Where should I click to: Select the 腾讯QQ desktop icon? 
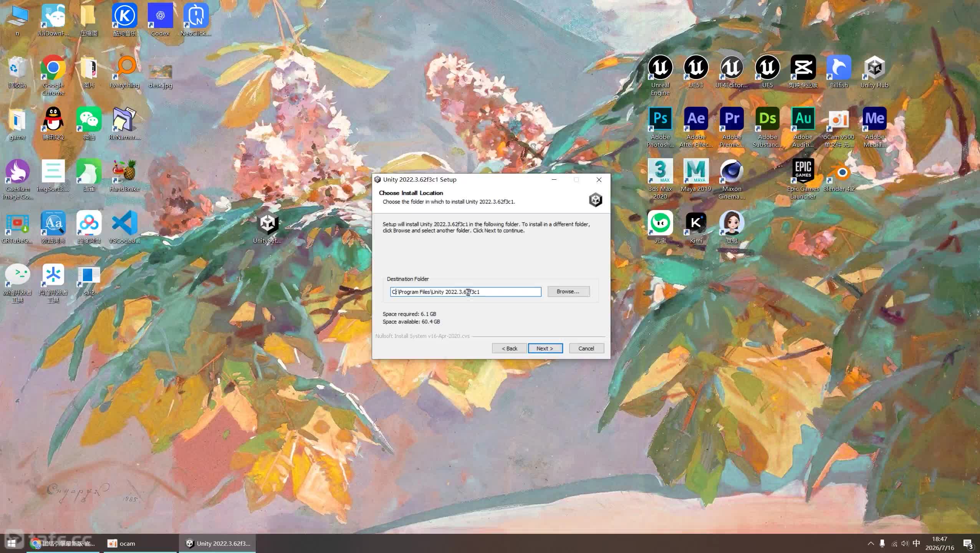tap(53, 124)
